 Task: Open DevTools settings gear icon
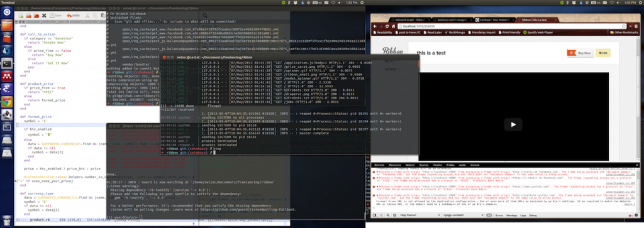[636, 215]
